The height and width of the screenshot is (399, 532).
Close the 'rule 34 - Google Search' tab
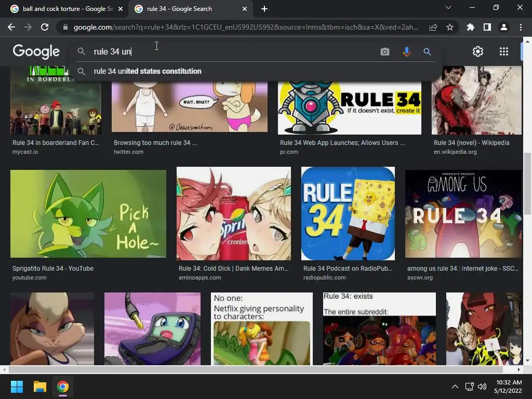pos(245,9)
